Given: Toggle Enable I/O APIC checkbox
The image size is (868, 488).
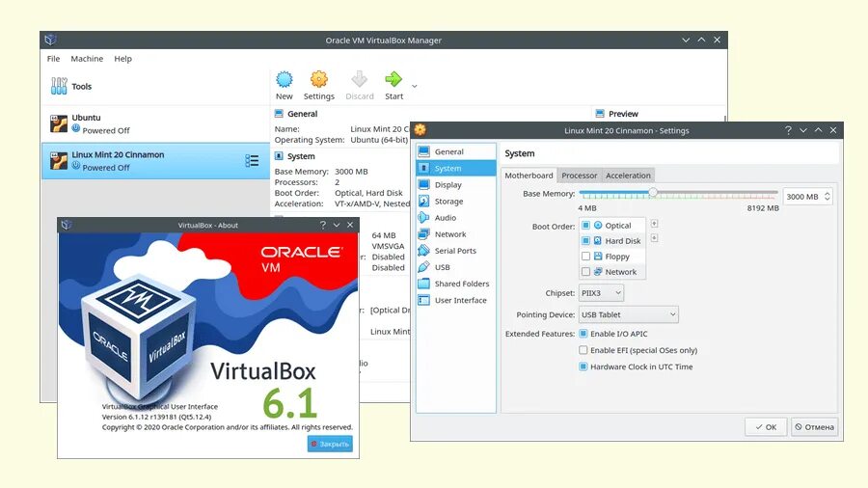Looking at the screenshot, I should coord(583,334).
